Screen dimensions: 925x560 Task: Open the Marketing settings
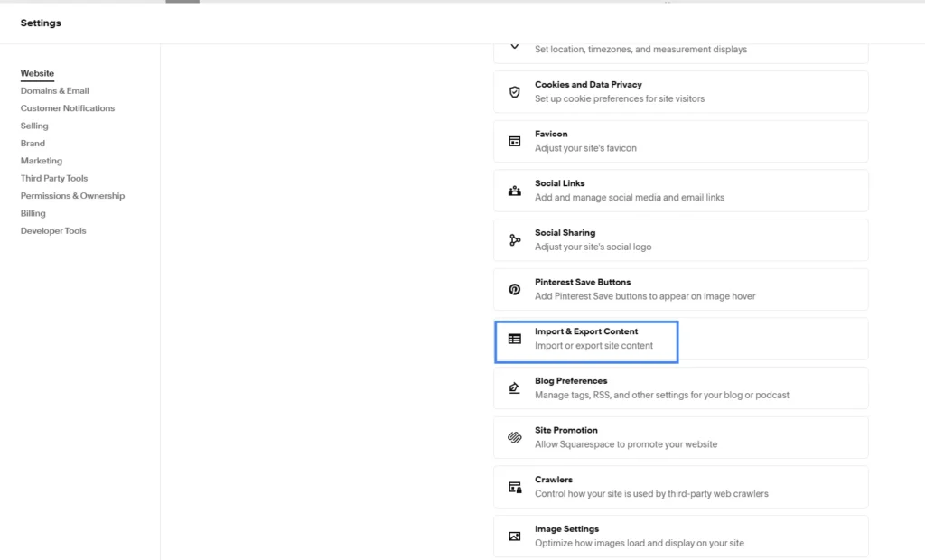point(42,161)
